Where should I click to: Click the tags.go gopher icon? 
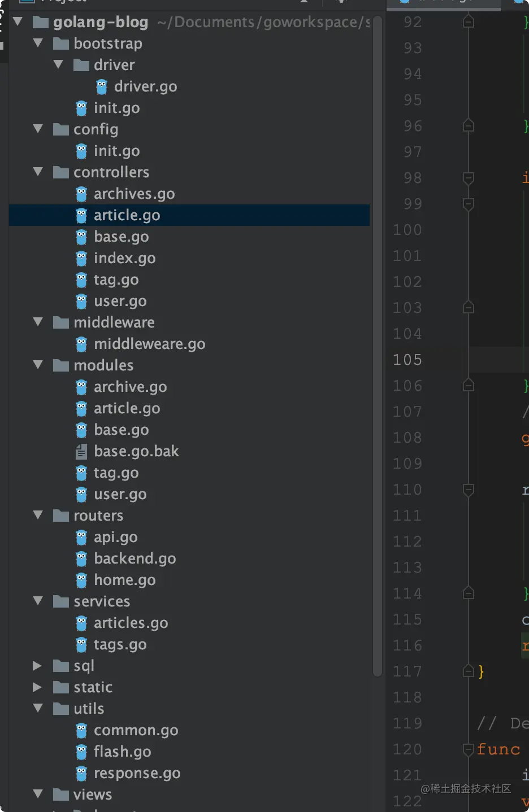coord(81,644)
